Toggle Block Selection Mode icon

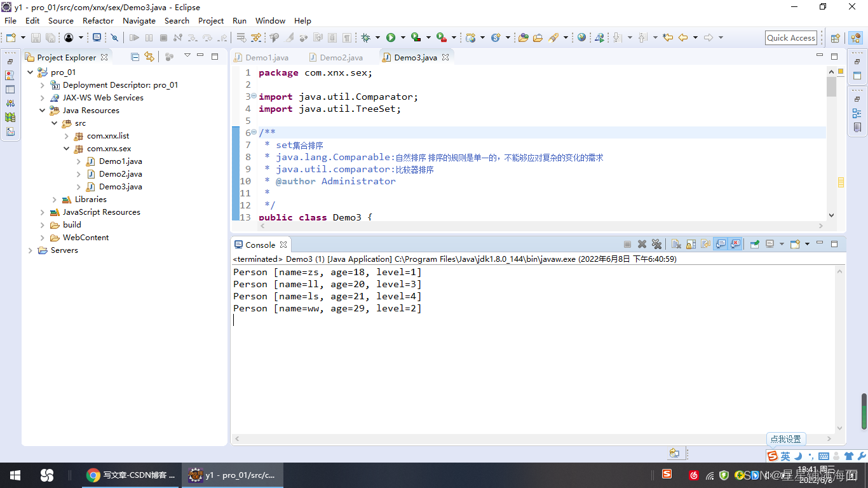[332, 37]
